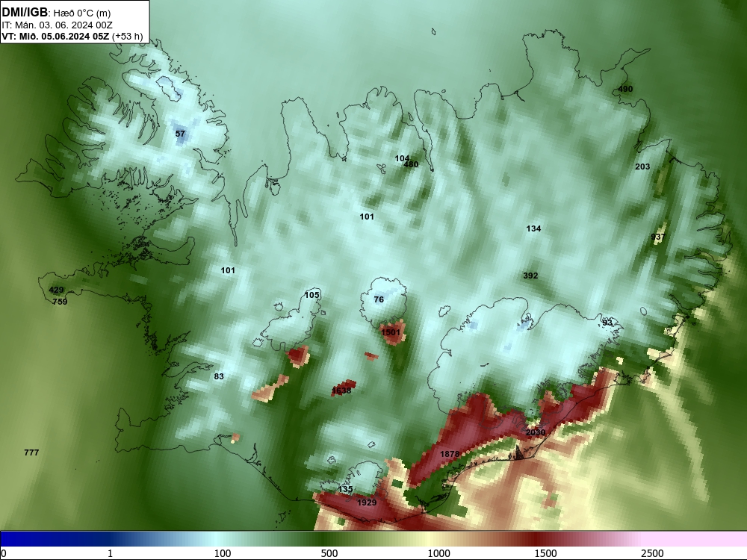Click the 105 value label on the map
Viewport: 747px width, 560px height.
pyautogui.click(x=311, y=295)
